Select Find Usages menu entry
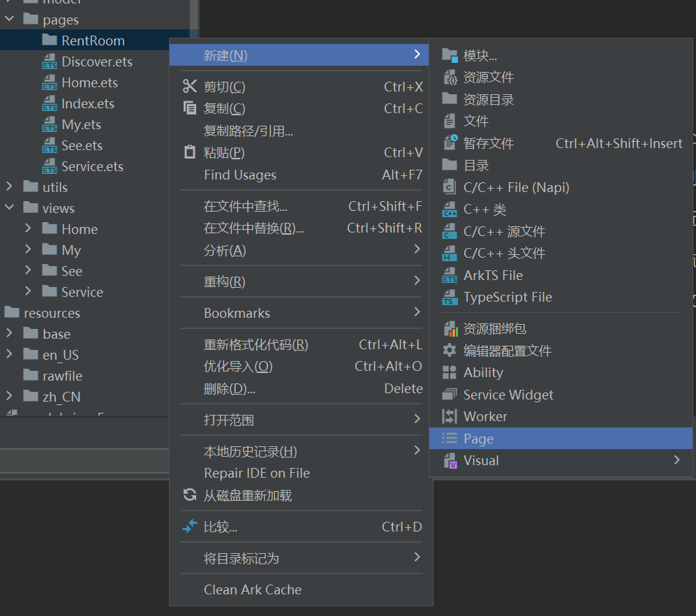This screenshot has height=616, width=696. coord(301,175)
